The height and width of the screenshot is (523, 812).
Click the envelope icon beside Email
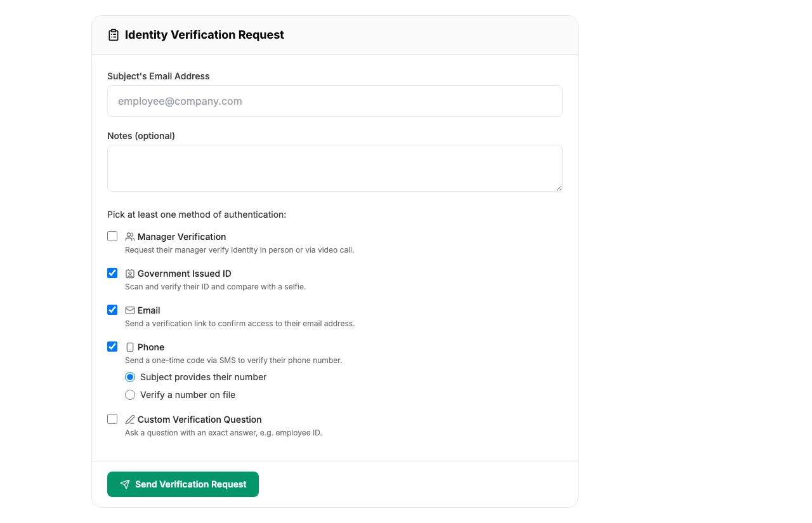[x=129, y=310]
